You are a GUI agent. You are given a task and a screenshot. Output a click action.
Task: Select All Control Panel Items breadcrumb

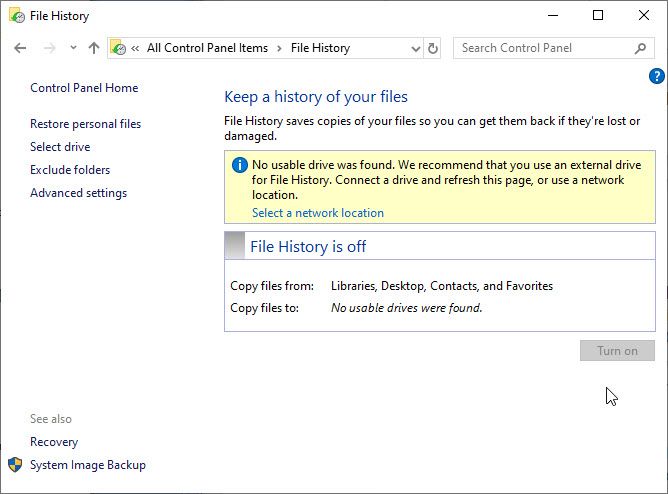coord(207,48)
